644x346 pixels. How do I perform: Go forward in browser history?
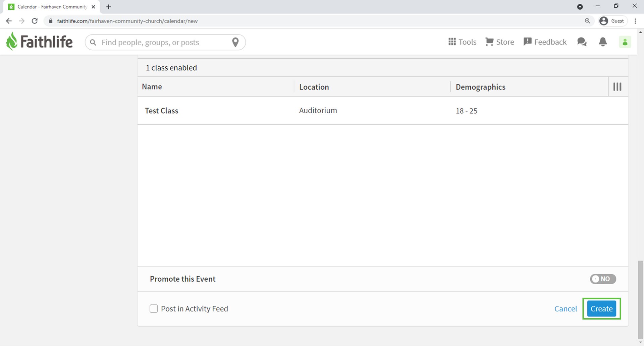[x=21, y=21]
